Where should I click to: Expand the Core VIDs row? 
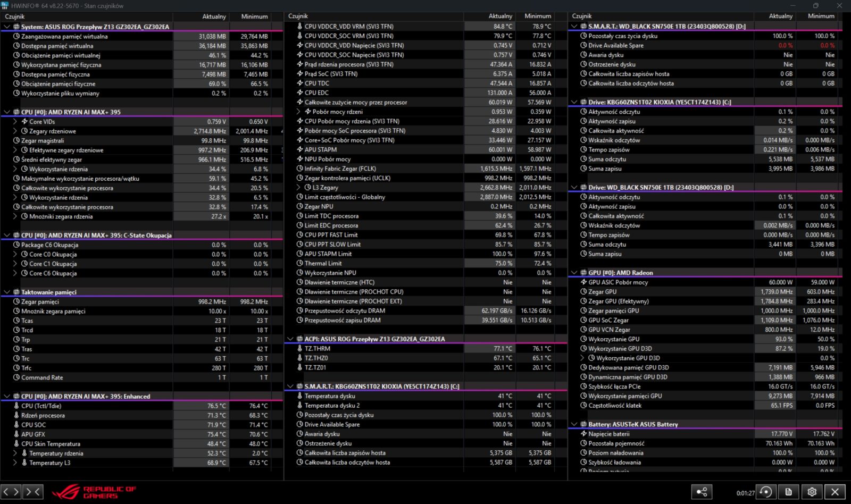[x=15, y=122]
